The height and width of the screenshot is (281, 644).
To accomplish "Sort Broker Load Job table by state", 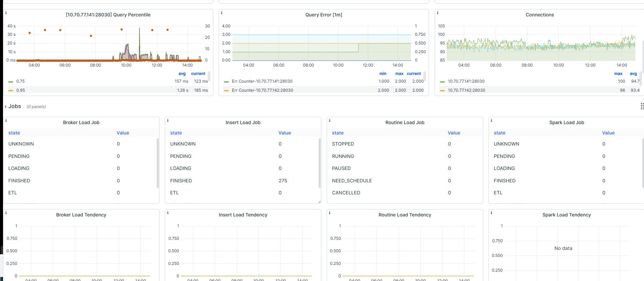I will click(x=14, y=133).
